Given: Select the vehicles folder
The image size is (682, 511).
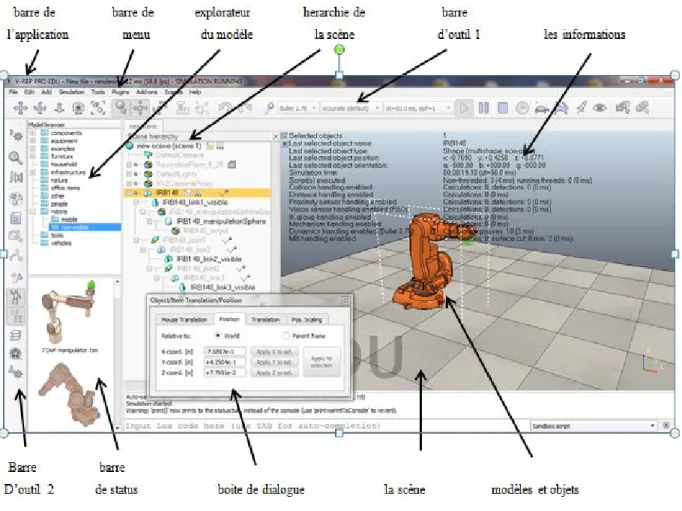Looking at the screenshot, I should (x=61, y=243).
